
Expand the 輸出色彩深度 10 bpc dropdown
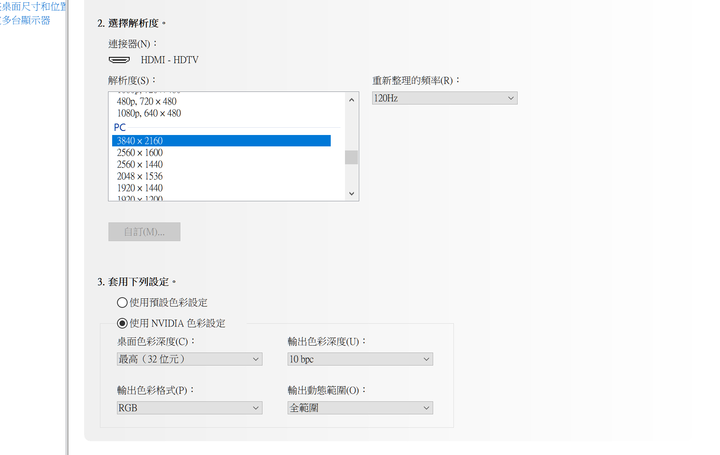click(359, 358)
